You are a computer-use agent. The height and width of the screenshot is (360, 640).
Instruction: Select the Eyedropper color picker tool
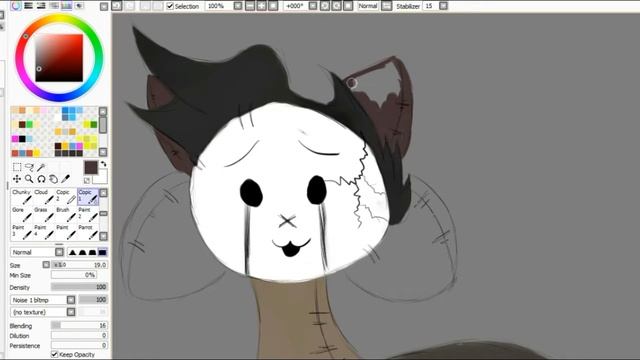65,179
